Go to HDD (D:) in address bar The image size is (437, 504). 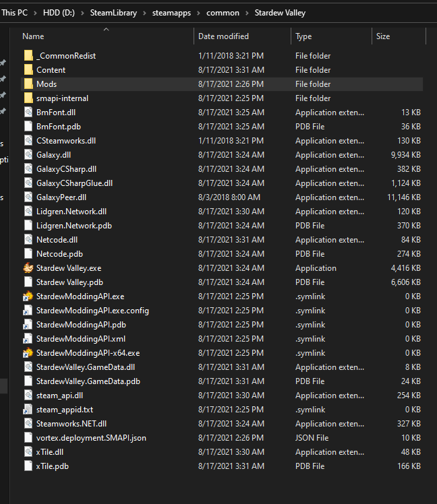click(x=59, y=13)
